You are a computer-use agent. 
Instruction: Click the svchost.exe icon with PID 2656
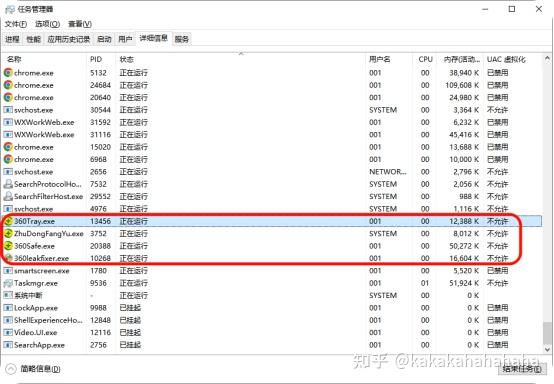[x=8, y=172]
